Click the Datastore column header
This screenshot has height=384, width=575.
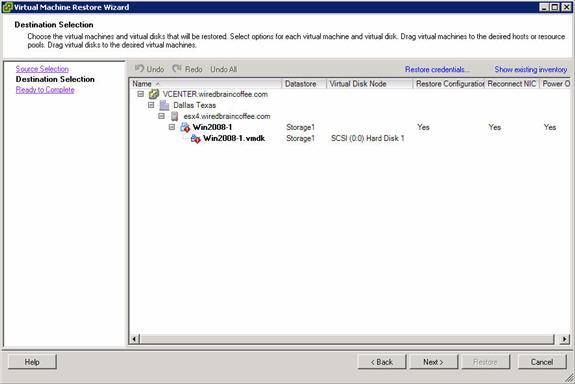coord(304,84)
